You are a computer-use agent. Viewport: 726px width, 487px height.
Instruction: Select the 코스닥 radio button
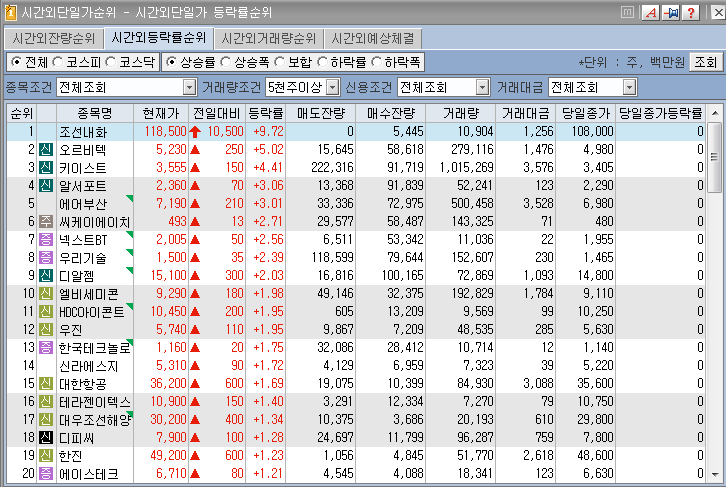(111, 62)
